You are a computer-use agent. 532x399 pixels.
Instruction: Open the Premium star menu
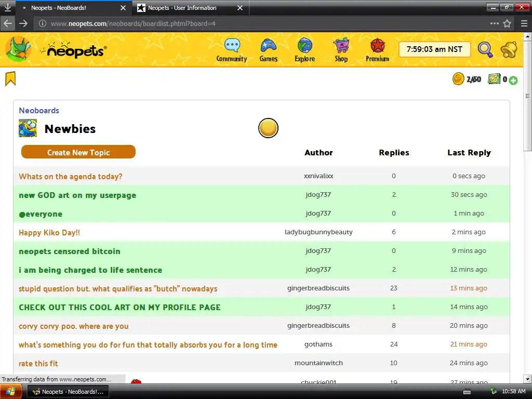(x=377, y=50)
